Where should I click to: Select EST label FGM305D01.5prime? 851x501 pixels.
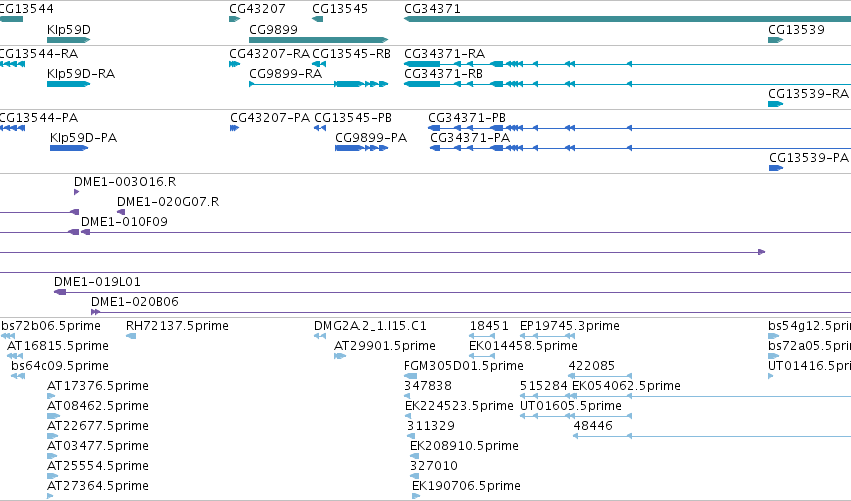pyautogui.click(x=464, y=366)
